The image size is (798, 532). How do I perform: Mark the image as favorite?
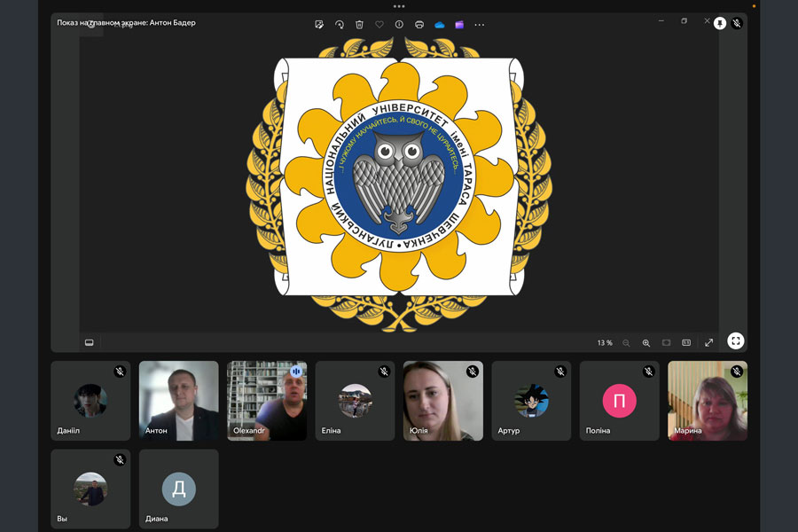click(379, 25)
